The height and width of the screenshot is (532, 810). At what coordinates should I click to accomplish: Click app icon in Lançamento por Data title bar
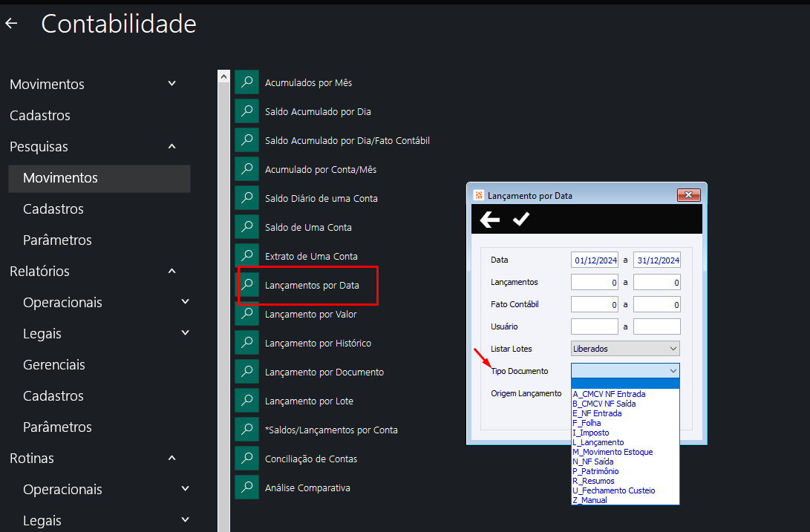479,195
